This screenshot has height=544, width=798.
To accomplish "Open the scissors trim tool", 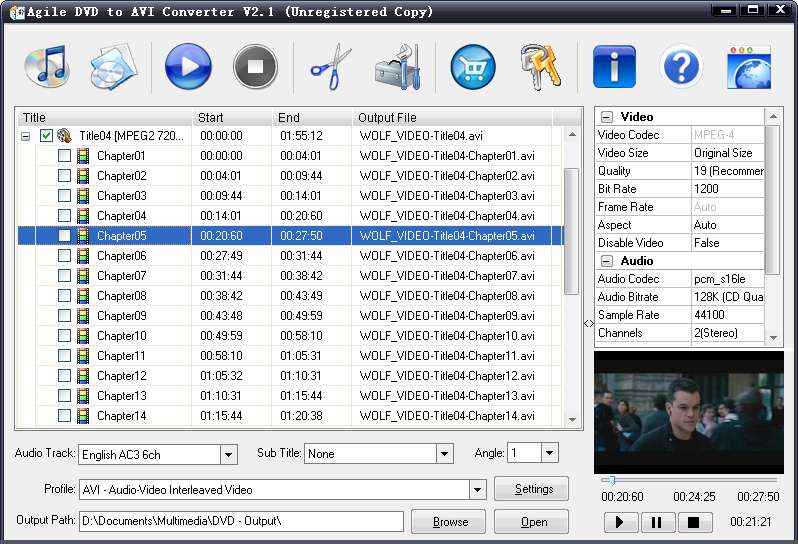I will [331, 67].
